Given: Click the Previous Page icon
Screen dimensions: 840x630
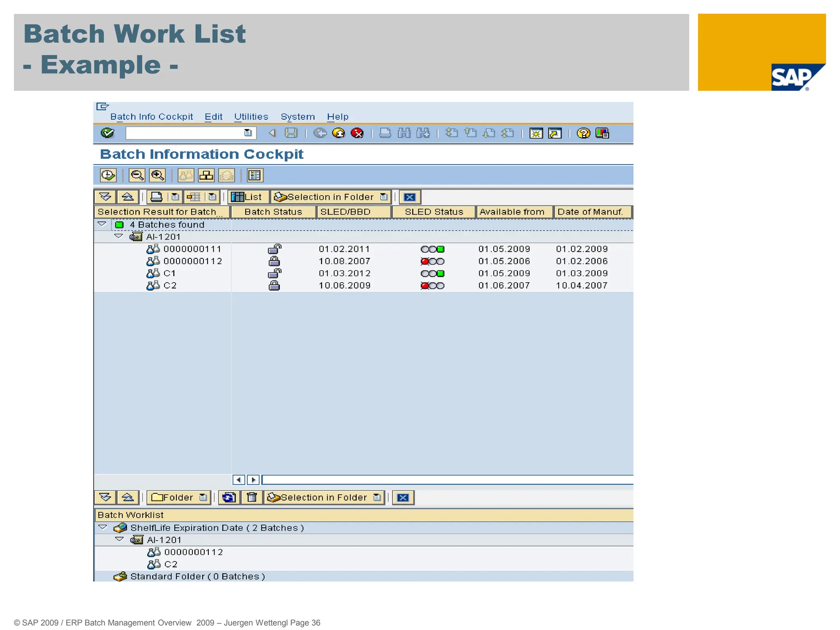Looking at the screenshot, I should 470,133.
